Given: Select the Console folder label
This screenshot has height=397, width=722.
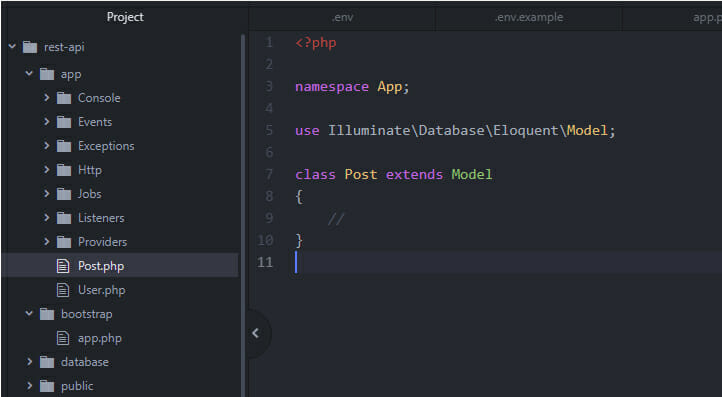Looking at the screenshot, I should [99, 98].
